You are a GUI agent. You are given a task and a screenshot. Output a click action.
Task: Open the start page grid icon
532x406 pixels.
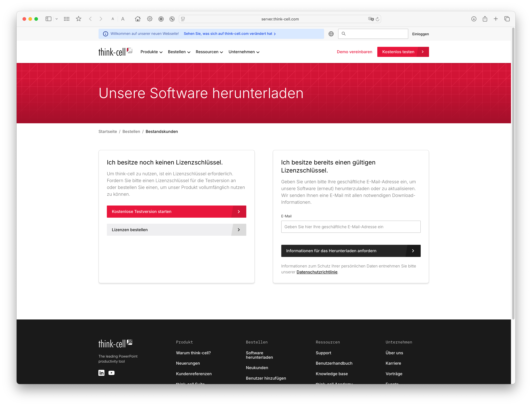[x=67, y=19]
